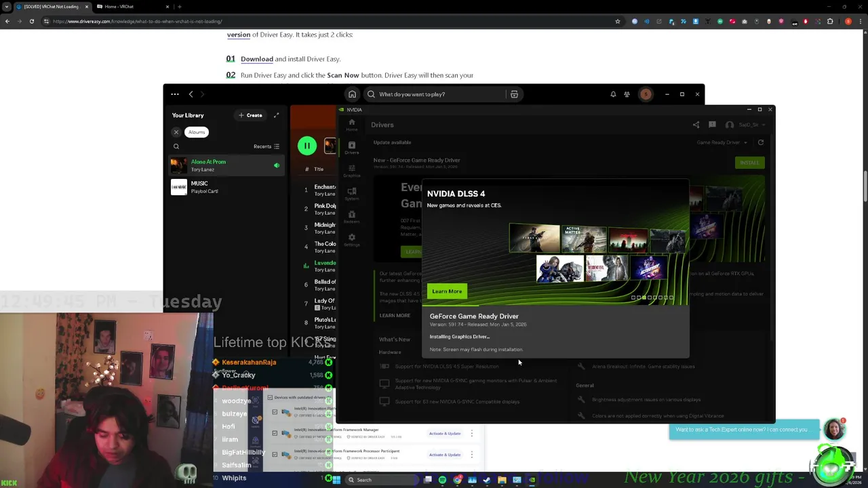Go back in Spotify navigation
The width and height of the screenshot is (868, 488).
191,94
